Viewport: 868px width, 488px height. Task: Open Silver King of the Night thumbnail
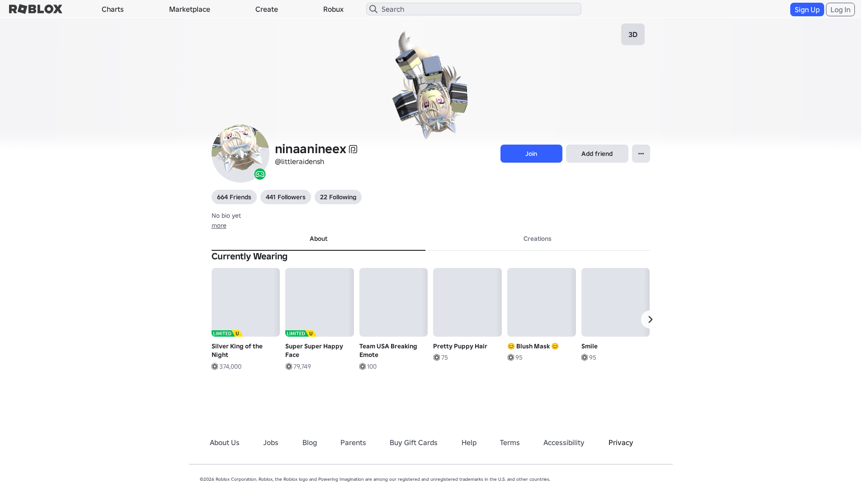[x=246, y=302]
